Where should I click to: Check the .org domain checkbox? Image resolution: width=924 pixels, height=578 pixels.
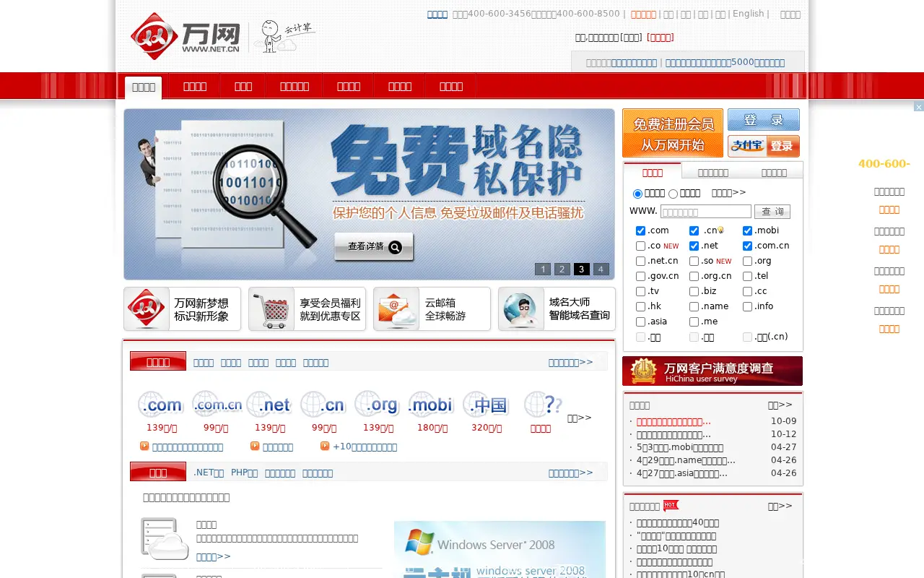(747, 262)
